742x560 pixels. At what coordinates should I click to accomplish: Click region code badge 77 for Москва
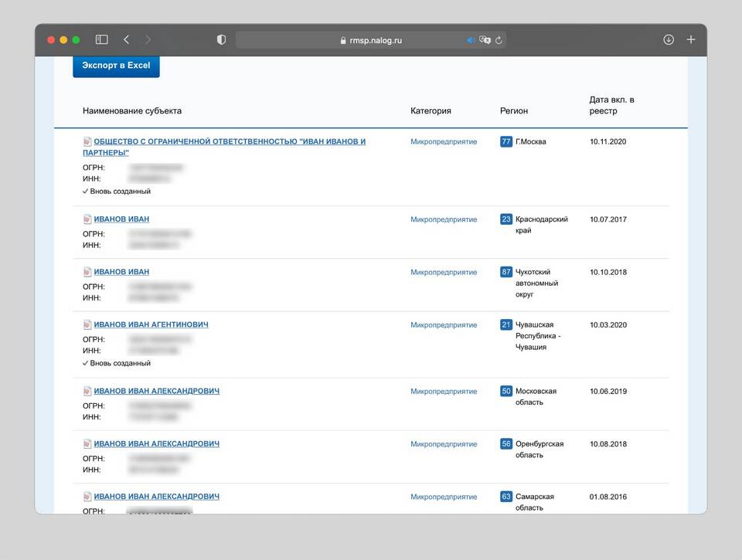pos(506,142)
